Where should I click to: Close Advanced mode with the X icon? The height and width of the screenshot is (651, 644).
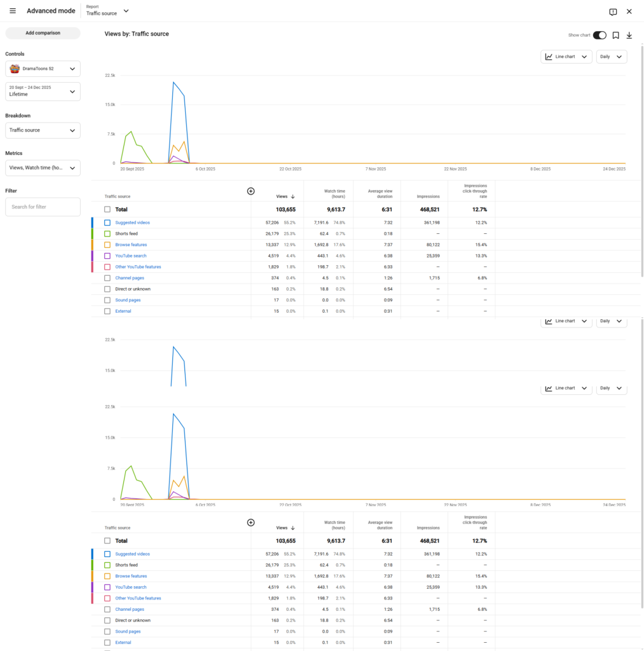(x=629, y=11)
